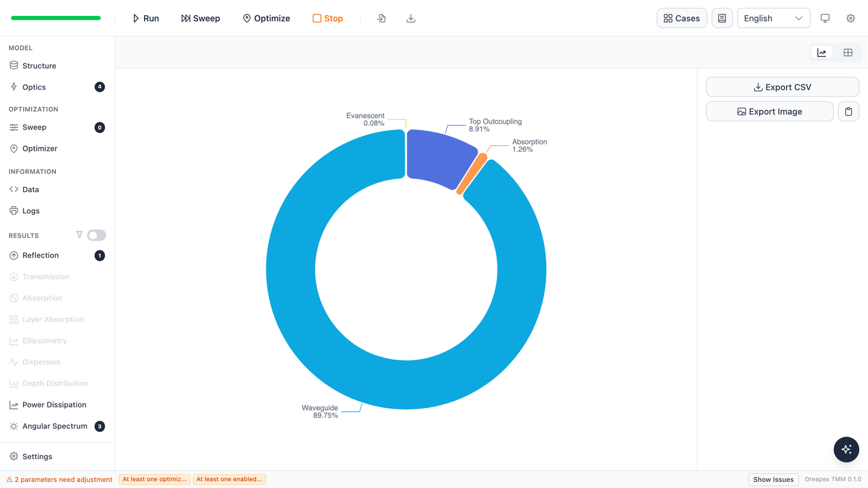Click the import file icon in toolbar

381,18
